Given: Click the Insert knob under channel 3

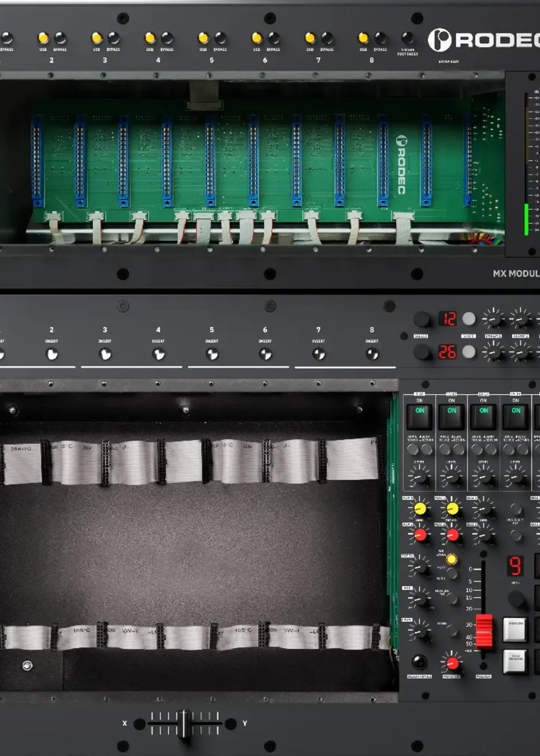Looking at the screenshot, I should click(x=105, y=354).
